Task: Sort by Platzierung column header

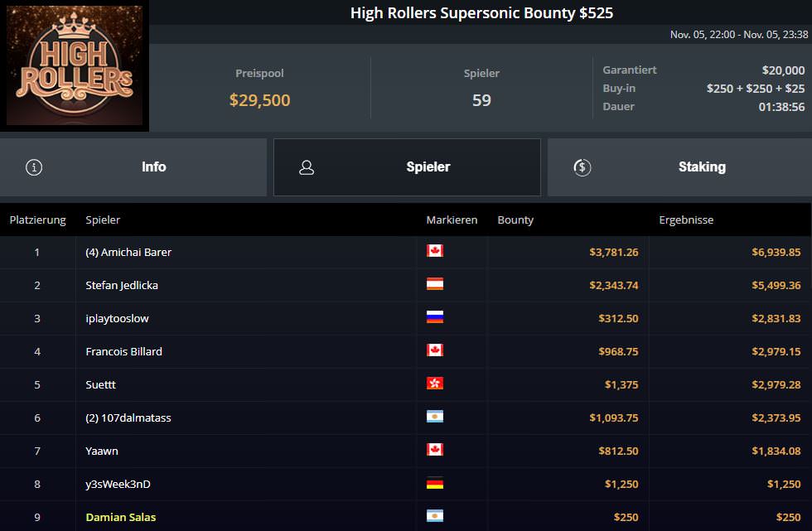Action: pyautogui.click(x=37, y=220)
